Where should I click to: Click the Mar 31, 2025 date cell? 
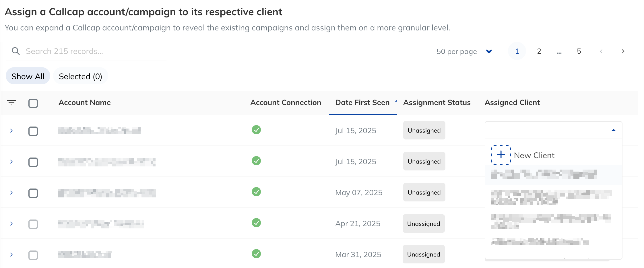[358, 255]
